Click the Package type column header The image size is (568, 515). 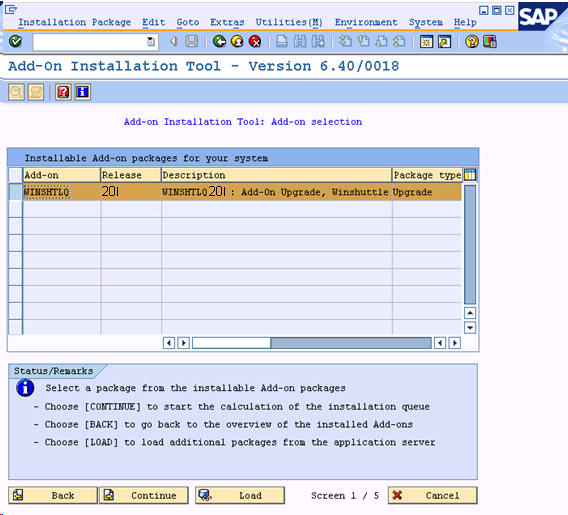(427, 175)
